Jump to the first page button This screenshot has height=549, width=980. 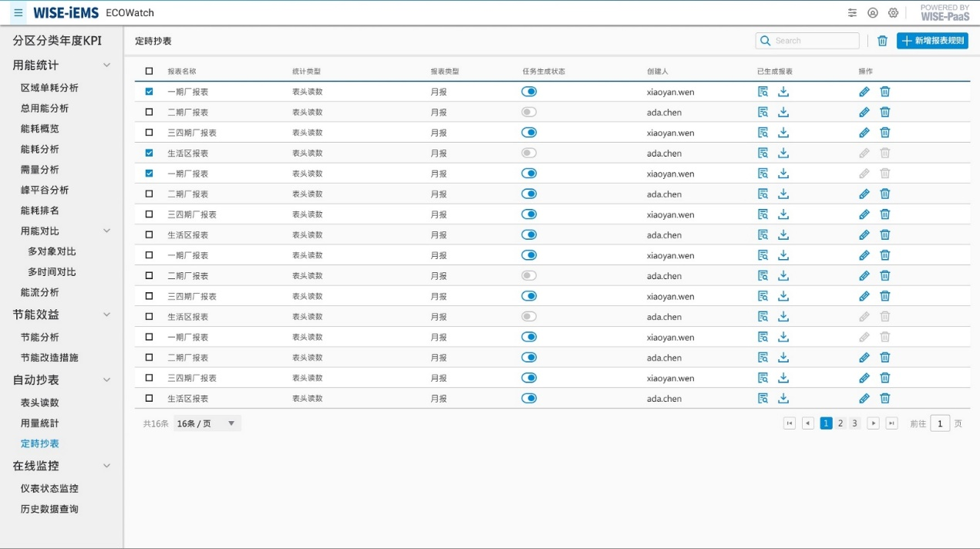click(x=790, y=423)
